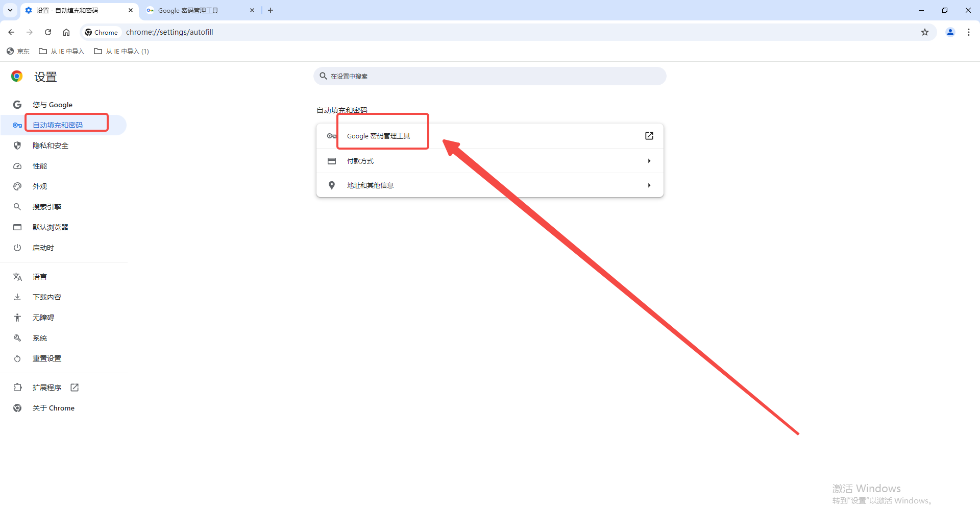Click the external open icon for 密码管理工具

(649, 136)
